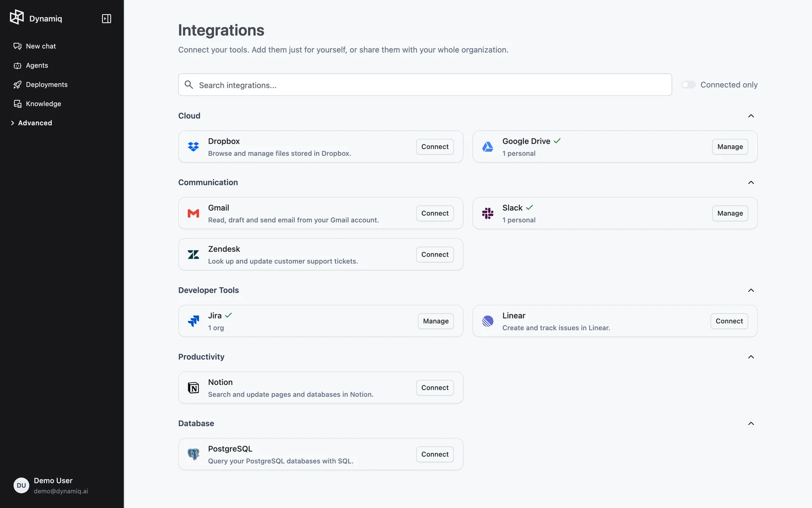Click "1 org" under Jira
This screenshot has width=812, height=508.
216,328
